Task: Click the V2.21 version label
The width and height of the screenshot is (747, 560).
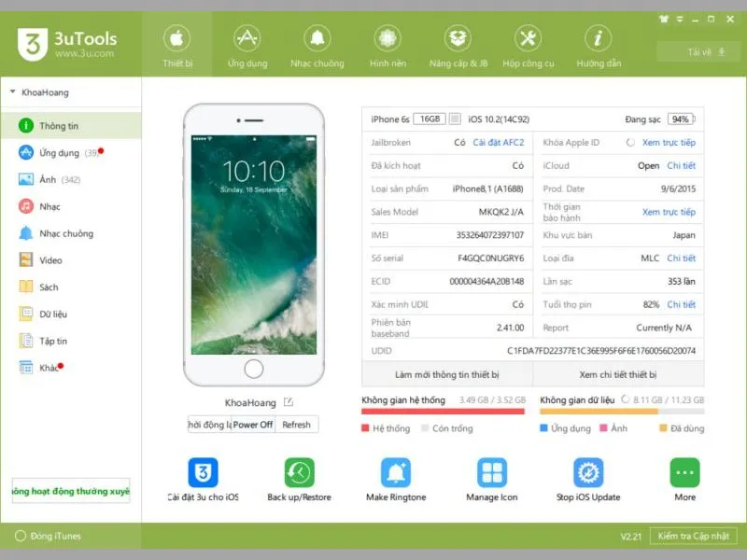Action: pos(631,536)
